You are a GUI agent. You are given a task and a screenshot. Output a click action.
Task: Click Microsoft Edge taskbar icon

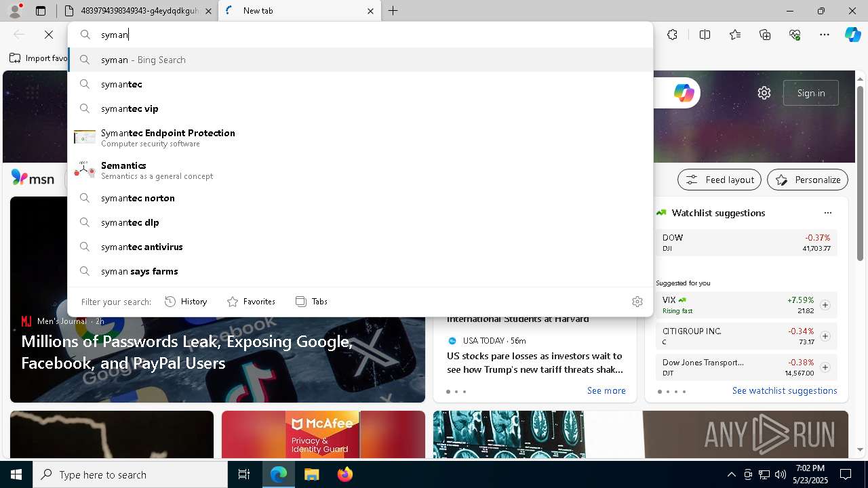[x=279, y=474]
